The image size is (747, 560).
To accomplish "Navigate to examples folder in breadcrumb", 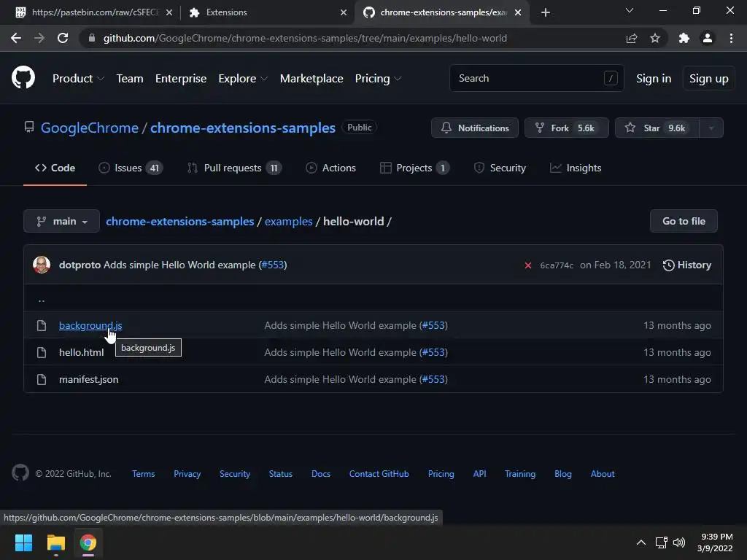I will pyautogui.click(x=288, y=222).
